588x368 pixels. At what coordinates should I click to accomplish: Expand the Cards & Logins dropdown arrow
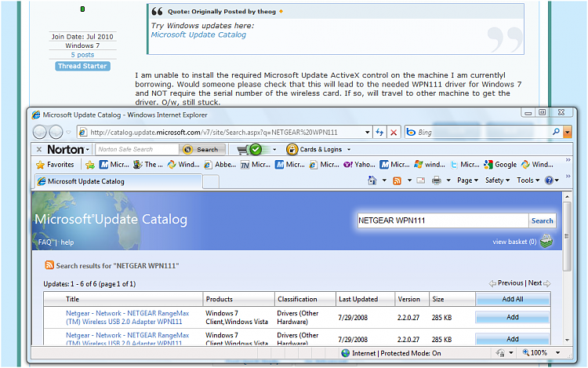click(349, 150)
